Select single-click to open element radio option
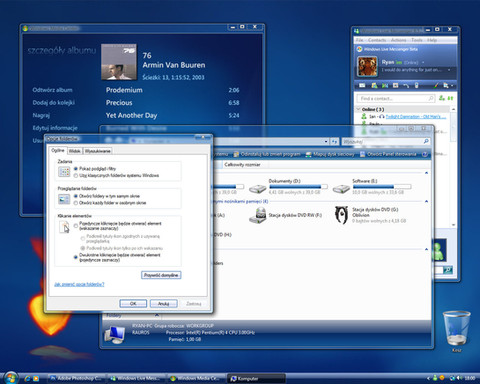 pos(76,226)
